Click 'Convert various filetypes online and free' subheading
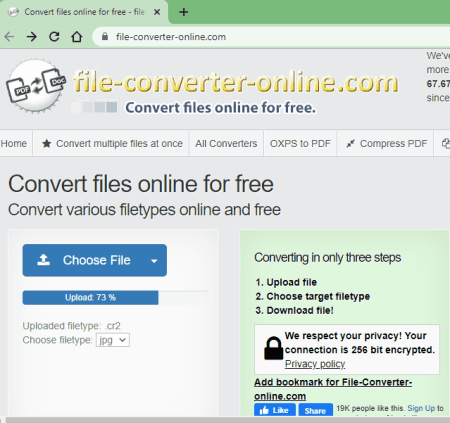 pos(144,210)
